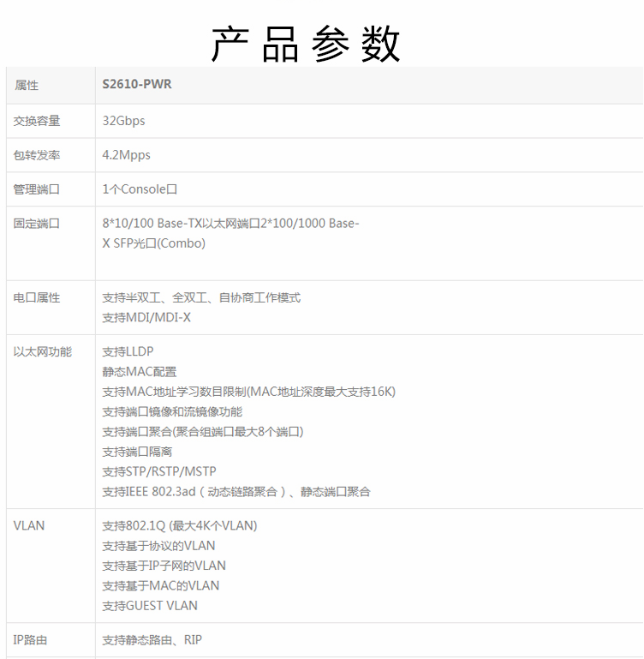Select the 支持GUEST VLAN line
Image resolution: width=644 pixels, height=659 pixels.
click(x=150, y=606)
